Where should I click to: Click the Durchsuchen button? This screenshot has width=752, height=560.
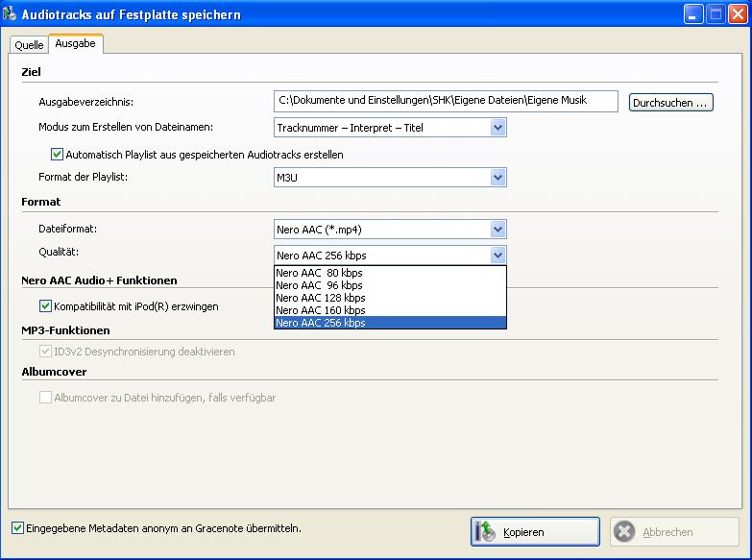coord(671,102)
